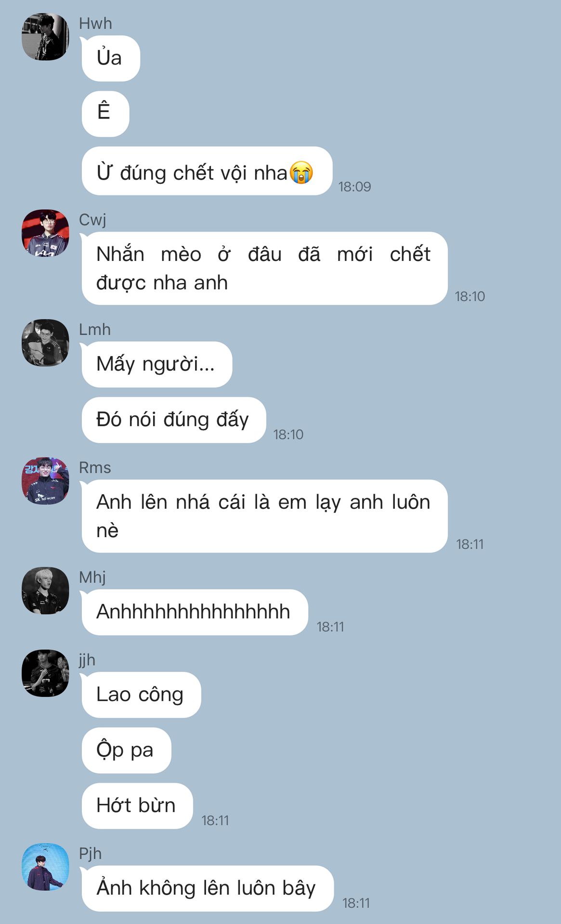Tap the 'Anhhhhhhhhhhhhhh' message
This screenshot has width=561, height=924.
(195, 612)
